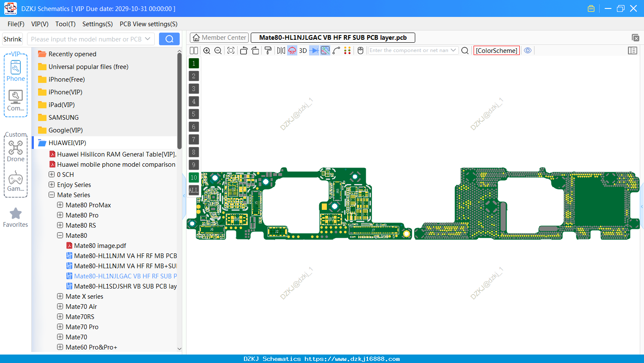Toggle the eye visibility icon
Screen dimensions: 644x363
528,50
